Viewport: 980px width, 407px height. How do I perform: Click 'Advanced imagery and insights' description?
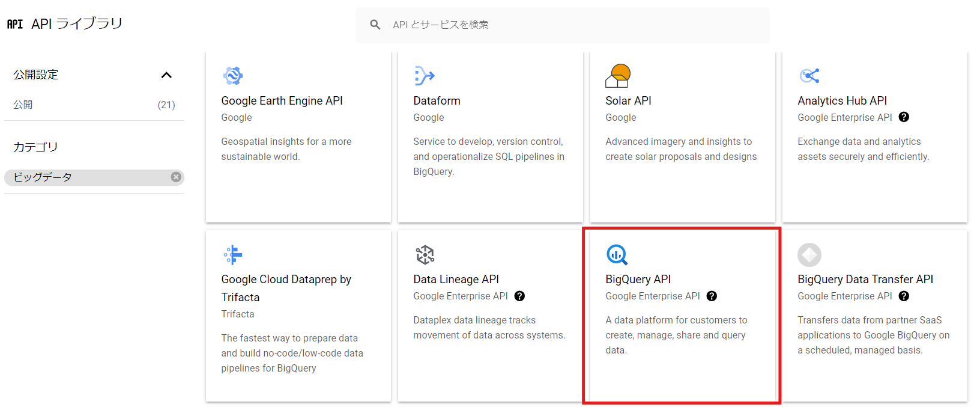(681, 149)
